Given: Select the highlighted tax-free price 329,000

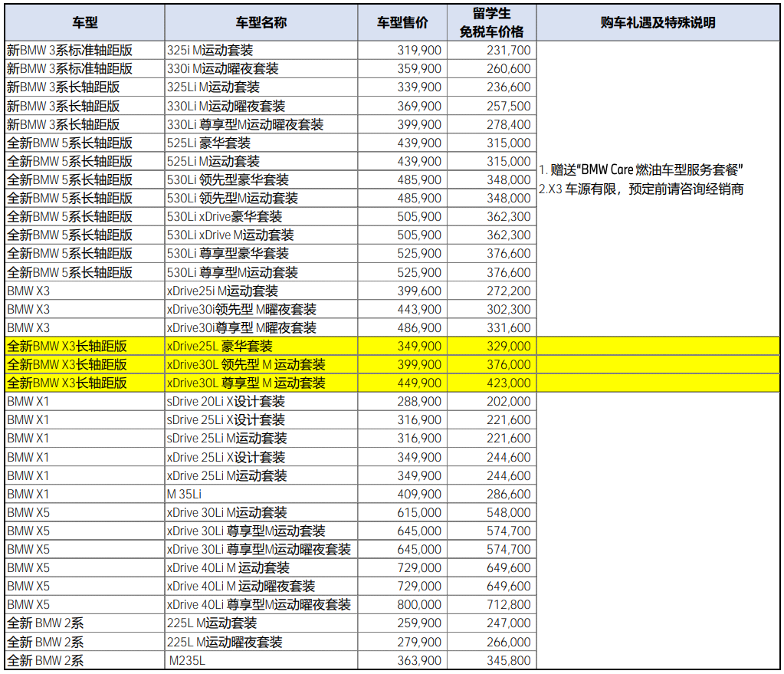Looking at the screenshot, I should point(509,347).
